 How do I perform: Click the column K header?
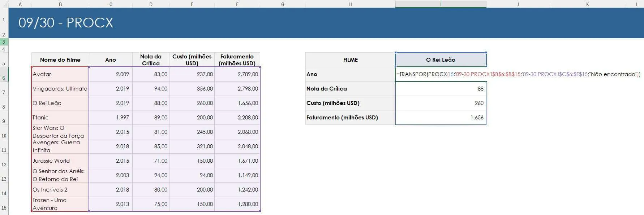point(587,4)
